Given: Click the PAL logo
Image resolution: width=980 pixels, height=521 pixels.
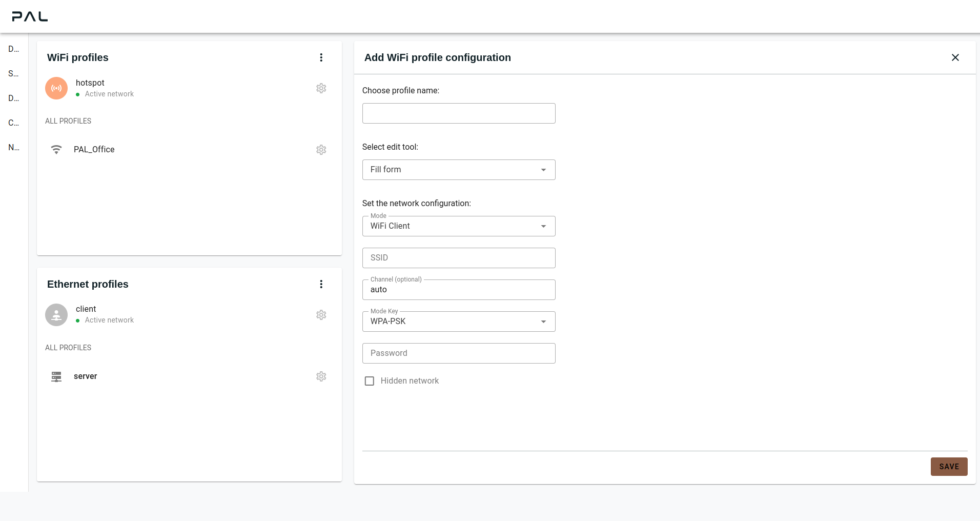Looking at the screenshot, I should pyautogui.click(x=30, y=16).
